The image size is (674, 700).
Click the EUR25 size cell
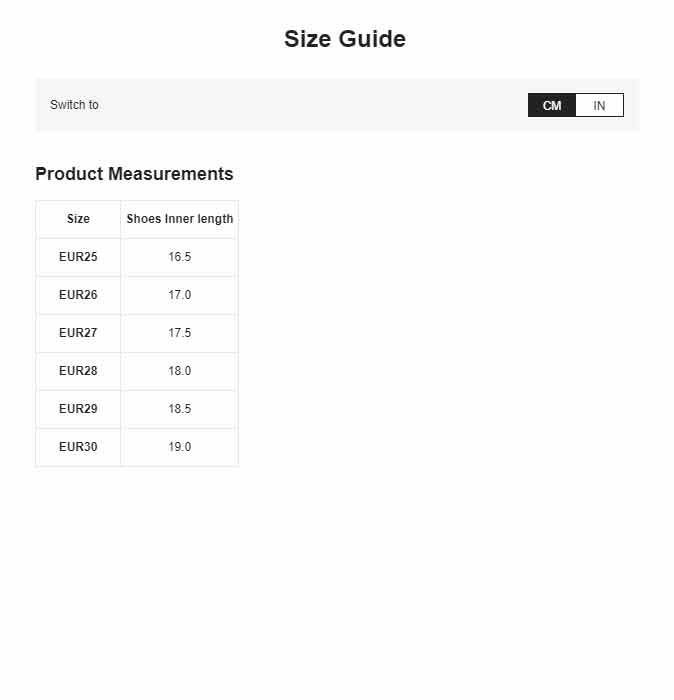(x=78, y=257)
